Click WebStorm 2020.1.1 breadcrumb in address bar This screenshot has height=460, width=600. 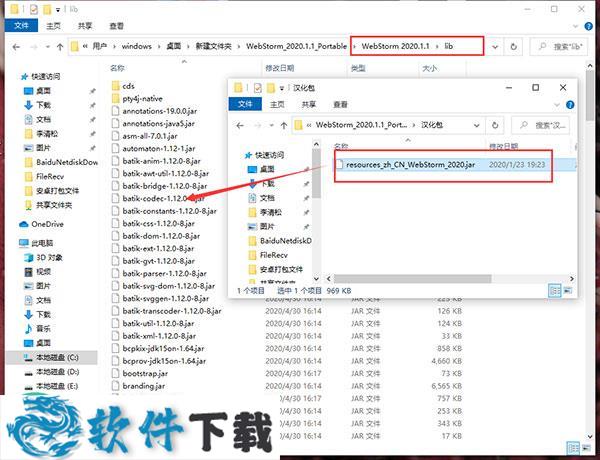pos(395,46)
